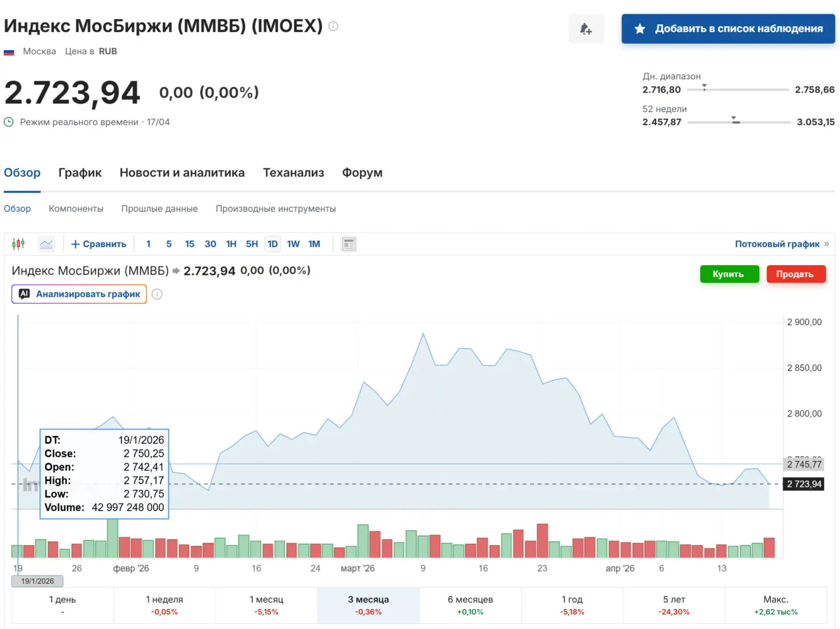Viewport: 840px width, 629px height.
Task: Click the 52-week high value 3.053,15
Action: pyautogui.click(x=815, y=122)
